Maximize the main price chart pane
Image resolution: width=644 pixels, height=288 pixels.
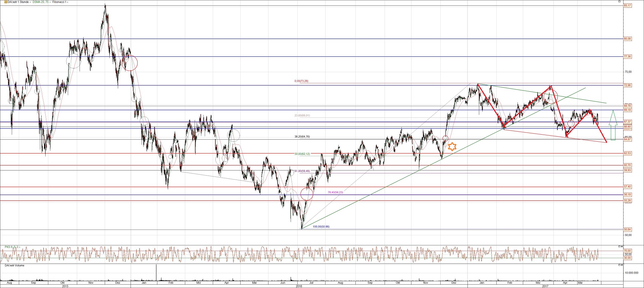(x=620, y=2)
